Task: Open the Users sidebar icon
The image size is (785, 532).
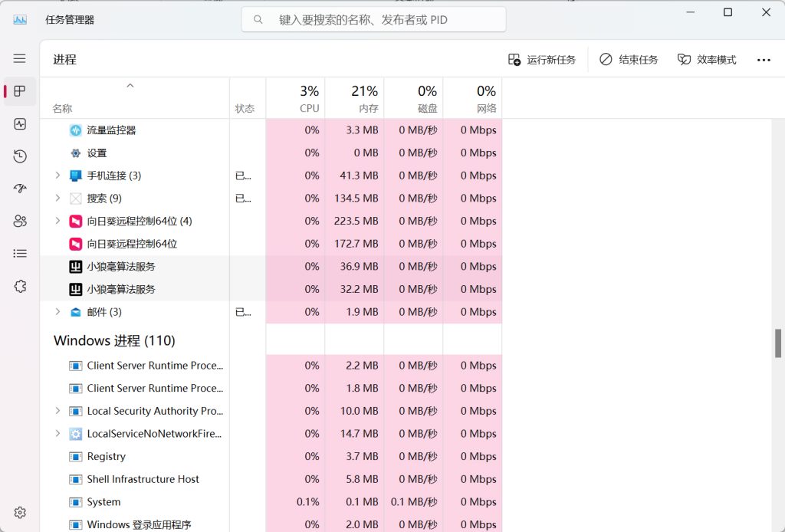Action: click(19, 222)
